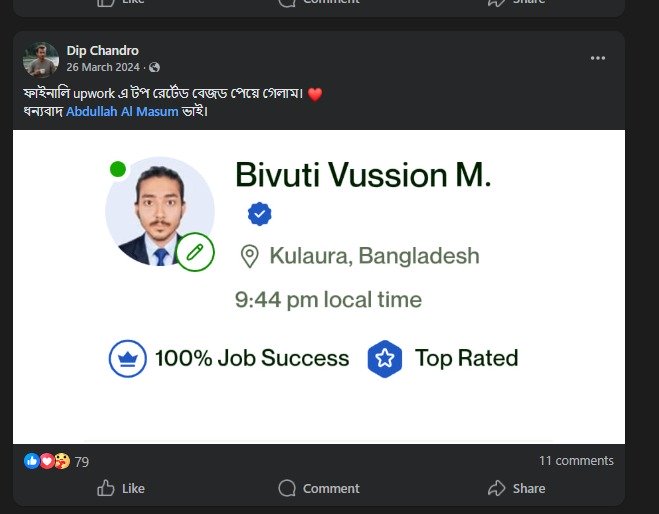The width and height of the screenshot is (659, 514).
Task: Click the crown Job Success icon
Action: (128, 359)
